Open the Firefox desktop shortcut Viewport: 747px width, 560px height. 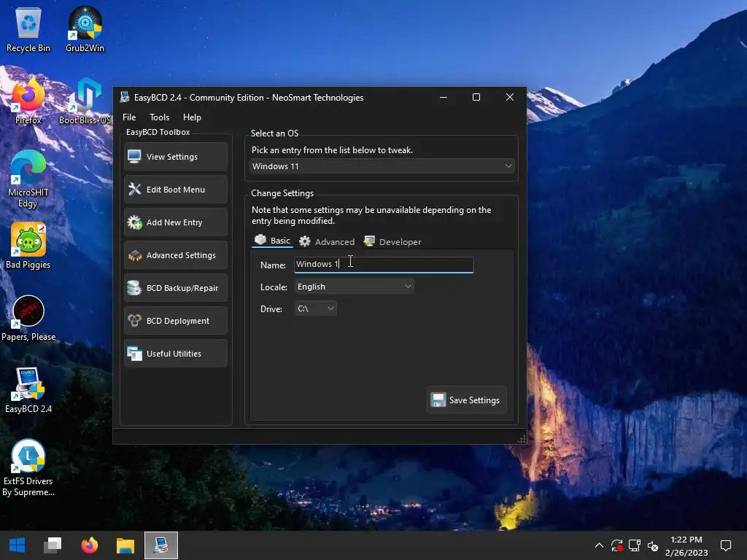[x=28, y=102]
